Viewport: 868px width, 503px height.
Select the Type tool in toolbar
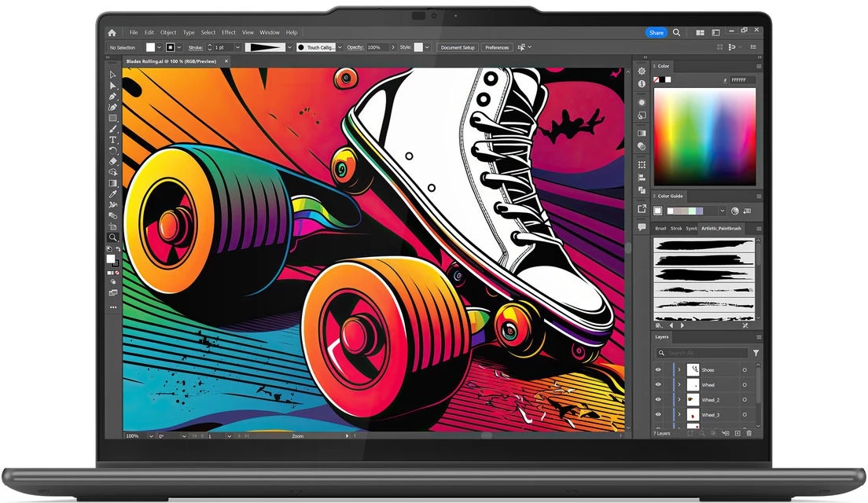coord(112,139)
